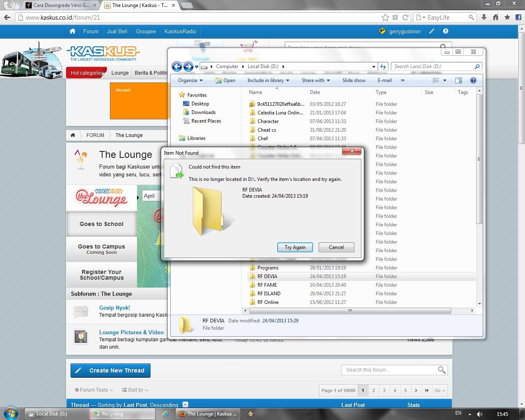Open the Gosip Nyok! subforum link
Image resolution: width=525 pixels, height=420 pixels.
coord(114,308)
